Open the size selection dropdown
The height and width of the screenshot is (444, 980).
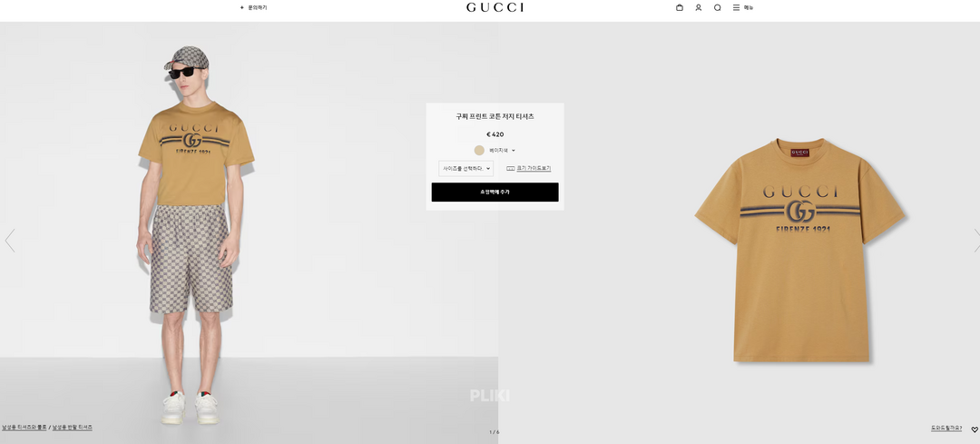[x=465, y=168]
